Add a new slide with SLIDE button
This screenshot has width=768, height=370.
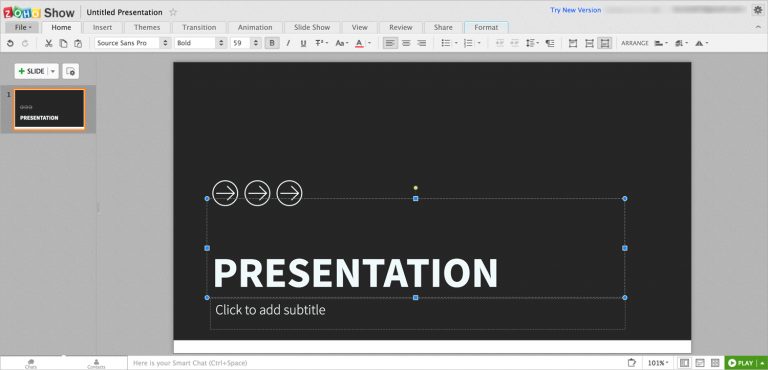[x=31, y=71]
